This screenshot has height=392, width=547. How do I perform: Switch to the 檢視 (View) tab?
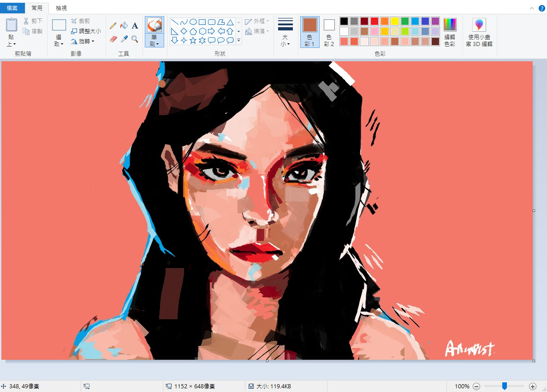[x=61, y=8]
